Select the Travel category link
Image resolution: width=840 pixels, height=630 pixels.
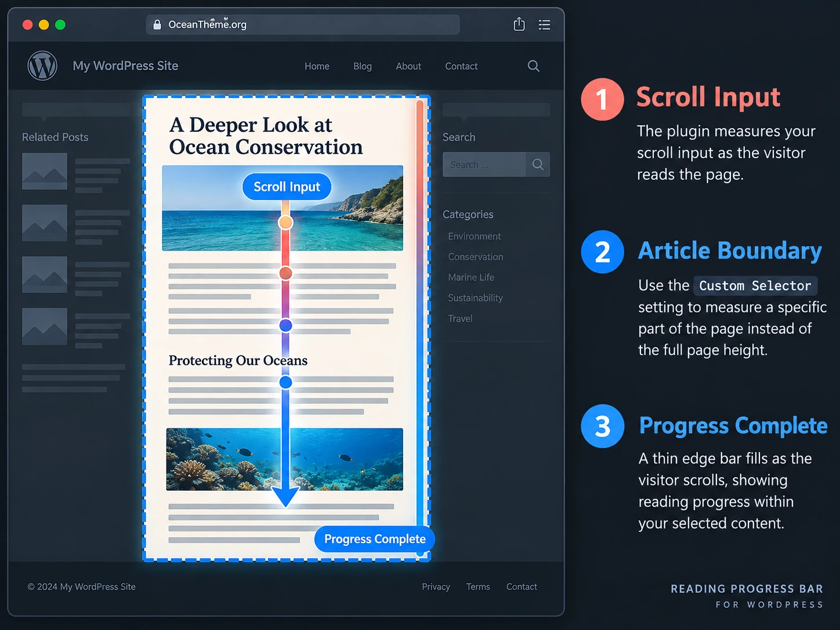coord(460,318)
